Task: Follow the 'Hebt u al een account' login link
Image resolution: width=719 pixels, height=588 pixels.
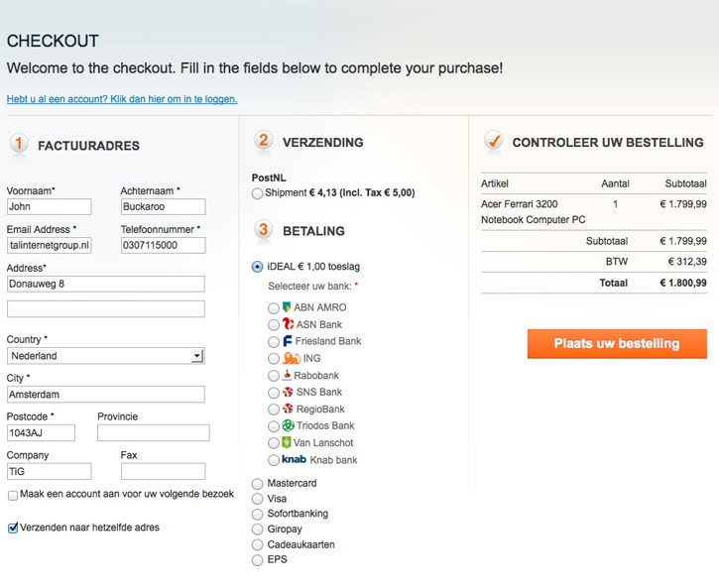Action: pos(122,99)
